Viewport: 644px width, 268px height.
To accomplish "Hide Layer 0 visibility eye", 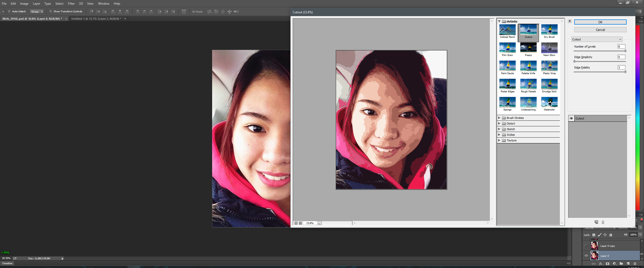I will point(586,256).
